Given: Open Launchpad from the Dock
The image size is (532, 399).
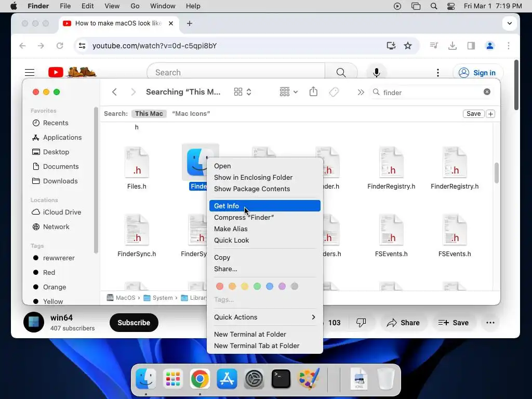Looking at the screenshot, I should [x=172, y=379].
